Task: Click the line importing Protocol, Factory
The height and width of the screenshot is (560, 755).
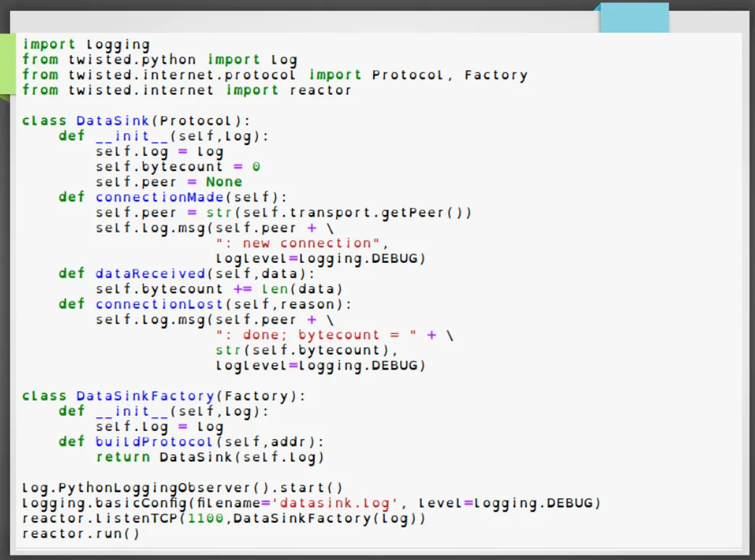Action: click(275, 75)
